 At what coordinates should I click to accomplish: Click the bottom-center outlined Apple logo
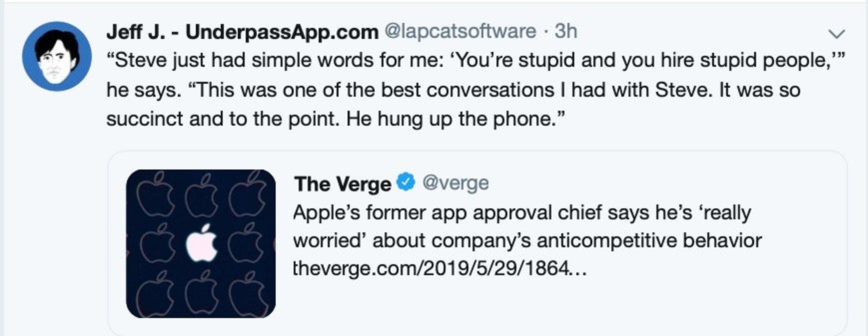pyautogui.click(x=201, y=294)
